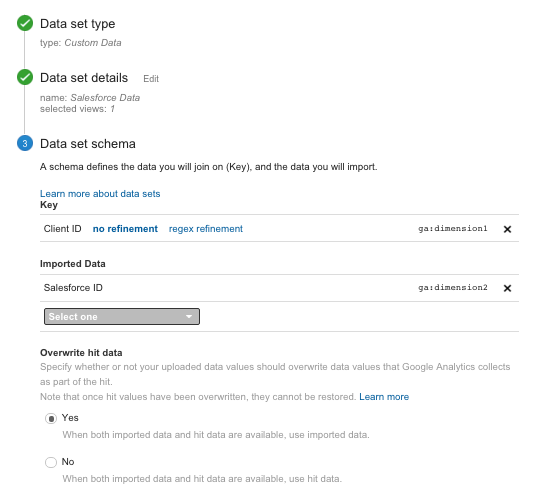Click the blue step 3 circle icon

(x=25, y=143)
